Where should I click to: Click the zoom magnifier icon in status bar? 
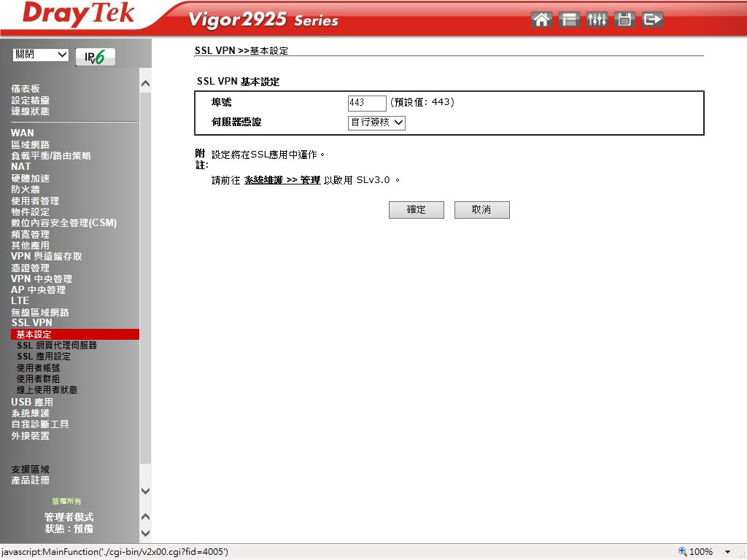[683, 551]
